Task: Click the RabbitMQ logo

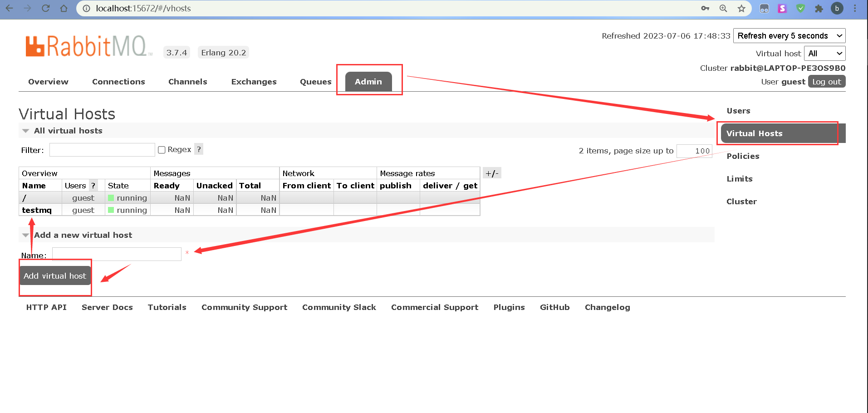Action: click(x=89, y=46)
